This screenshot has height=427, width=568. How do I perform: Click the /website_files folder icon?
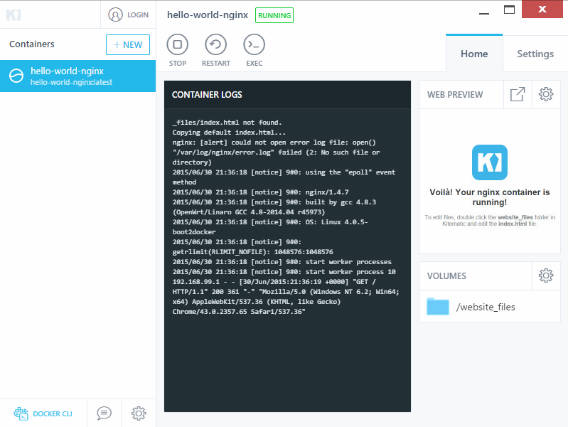point(438,306)
